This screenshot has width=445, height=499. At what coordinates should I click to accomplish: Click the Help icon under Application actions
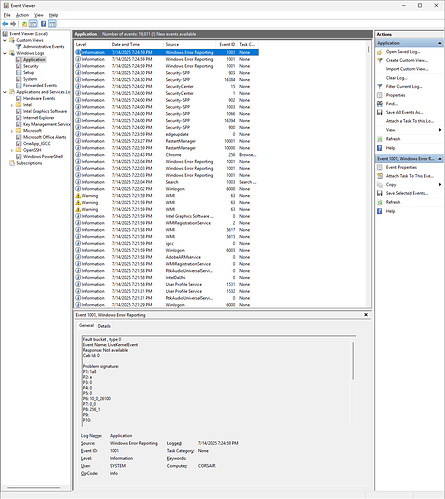(x=380, y=148)
